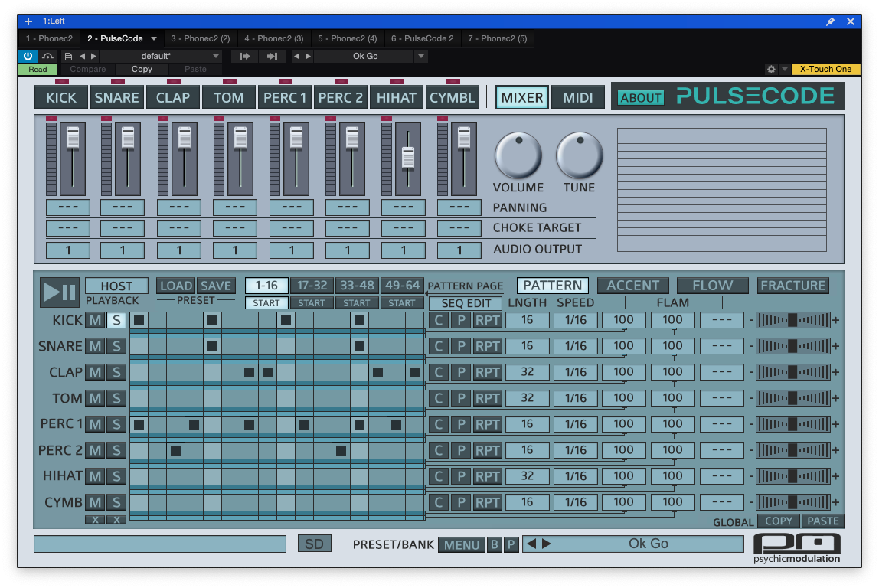Pin the plugin window with pin icon
Viewport: 879px width, 588px height.
coord(830,21)
